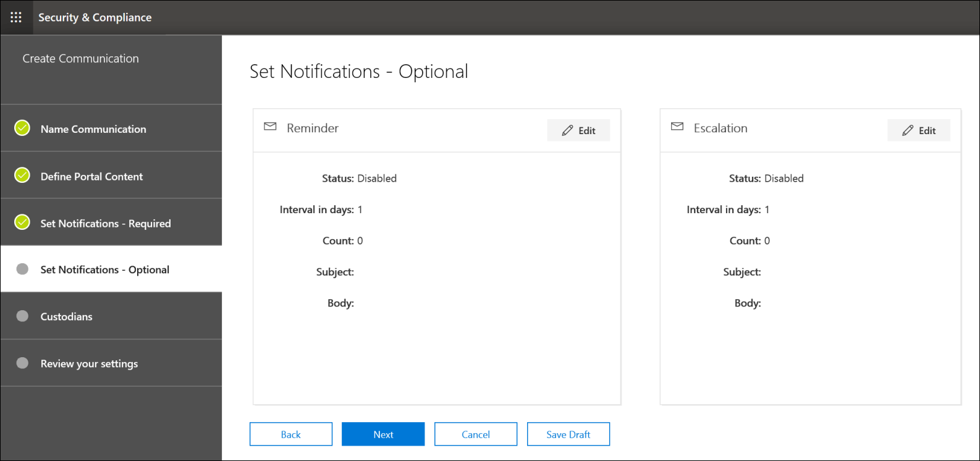Click the pencil icon on Reminder card
This screenshot has height=461, width=980.
(x=567, y=130)
